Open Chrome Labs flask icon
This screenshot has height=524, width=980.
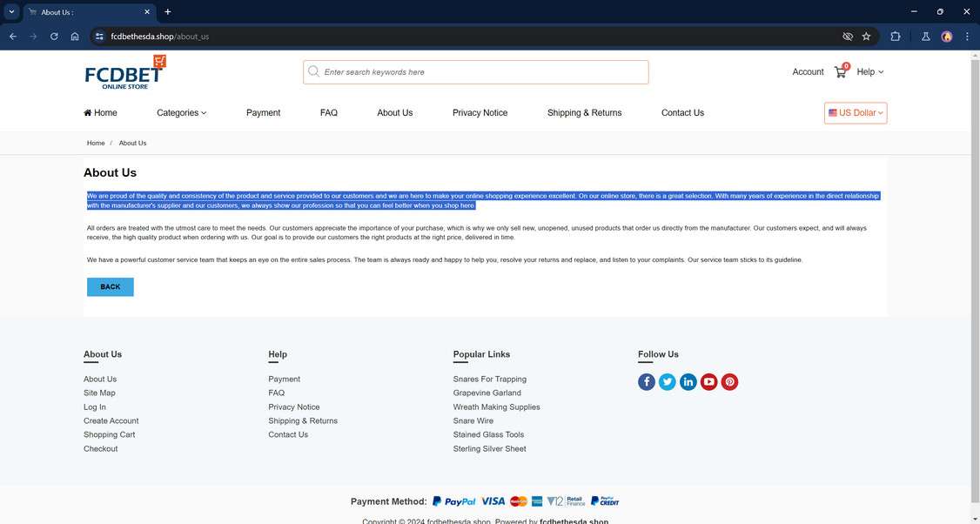click(926, 37)
